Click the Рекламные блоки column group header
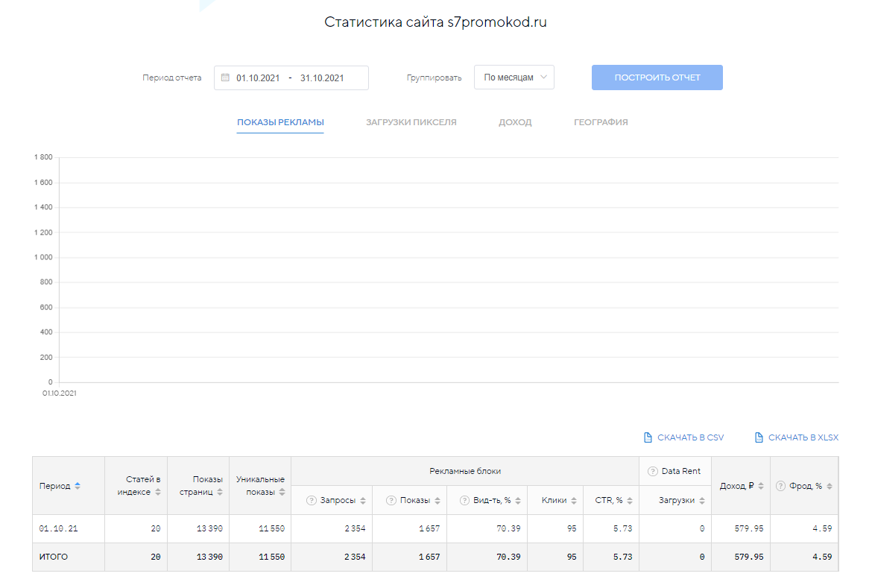Image resolution: width=872 pixels, height=588 pixels. (465, 471)
